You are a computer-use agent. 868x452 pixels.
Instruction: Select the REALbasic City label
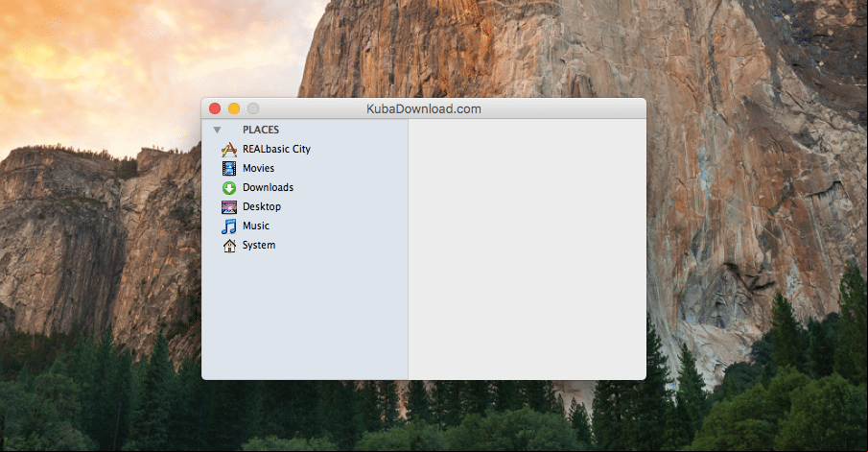[276, 149]
